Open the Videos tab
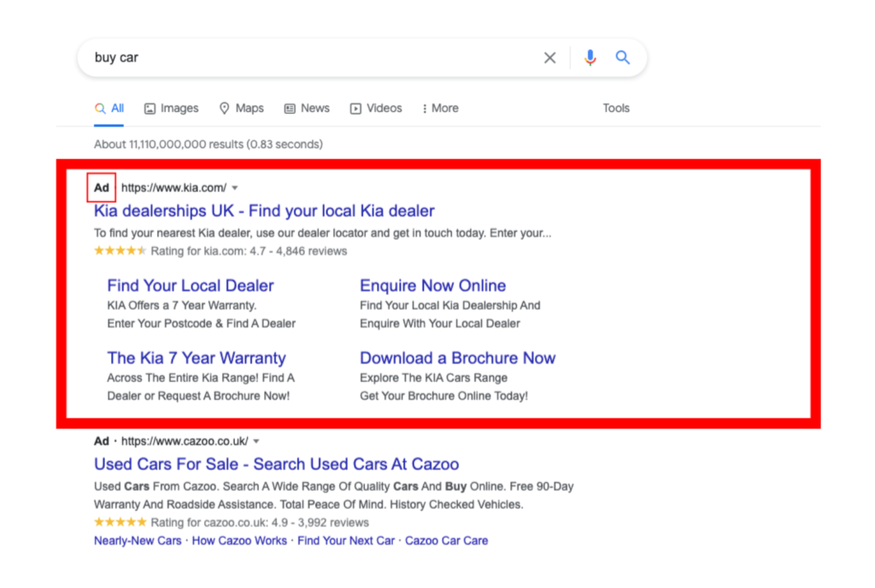This screenshot has width=875, height=588. coord(376,109)
